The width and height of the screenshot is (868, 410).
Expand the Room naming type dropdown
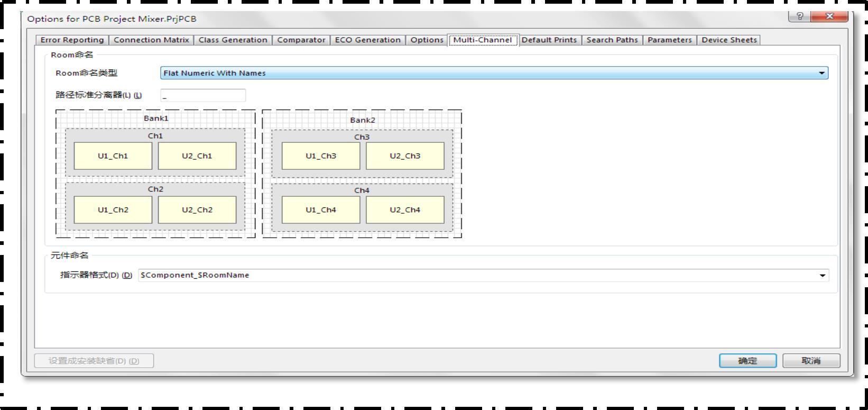[821, 74]
